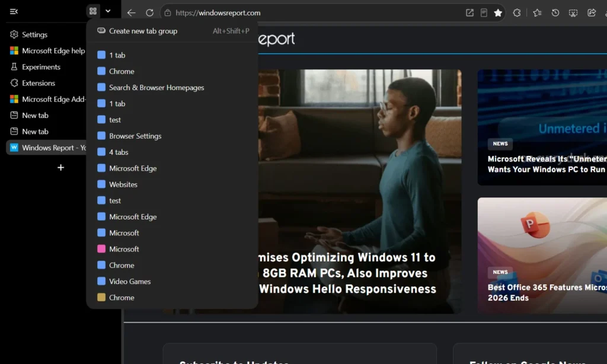Open the Experiments tab
Screen dimensions: 607x364
coord(46,67)
